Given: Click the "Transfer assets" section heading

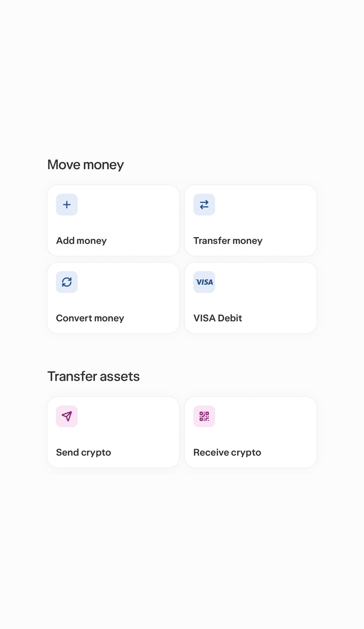Looking at the screenshot, I should (x=93, y=376).
